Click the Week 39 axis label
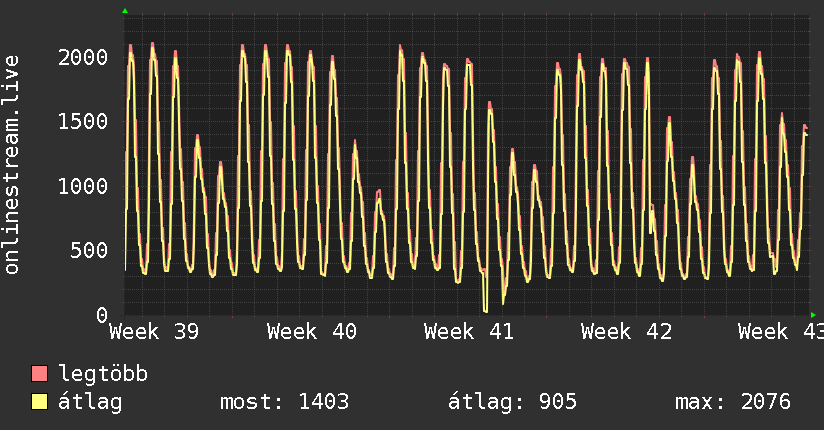Screen dimensions: 824x430 (x=154, y=332)
